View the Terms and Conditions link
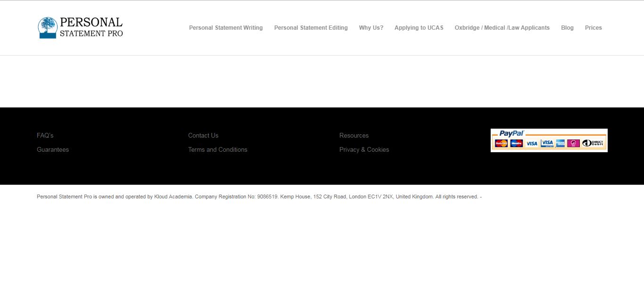 point(217,149)
